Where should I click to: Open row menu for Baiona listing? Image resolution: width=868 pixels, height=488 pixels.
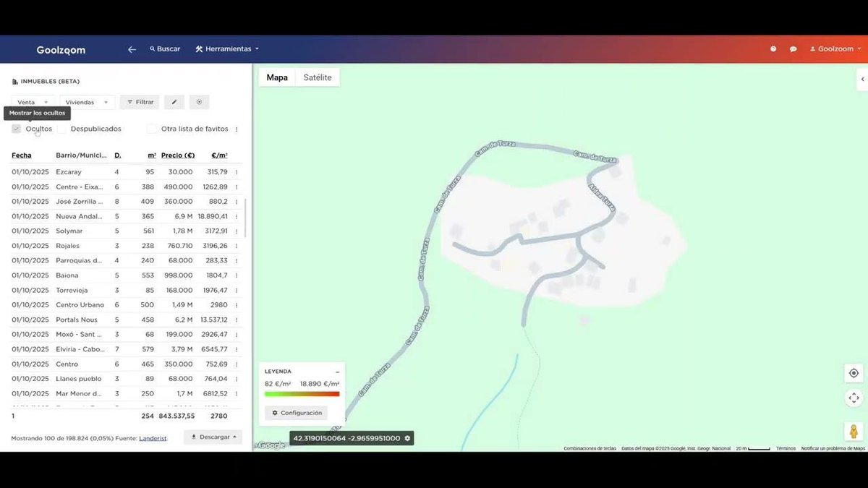tap(237, 275)
